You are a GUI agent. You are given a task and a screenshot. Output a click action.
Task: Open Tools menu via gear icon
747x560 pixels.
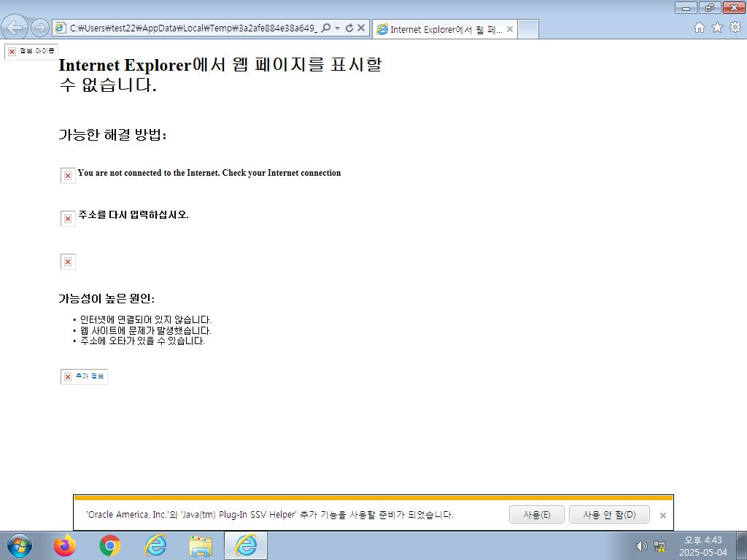(735, 28)
